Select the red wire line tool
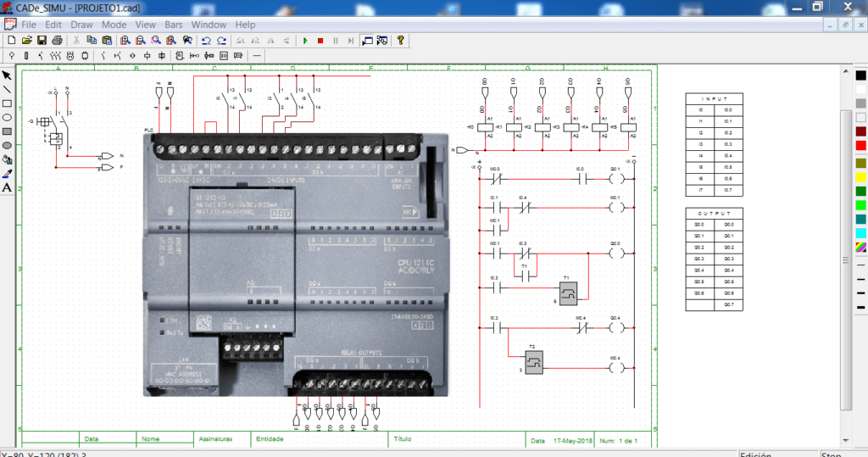 coord(257,55)
